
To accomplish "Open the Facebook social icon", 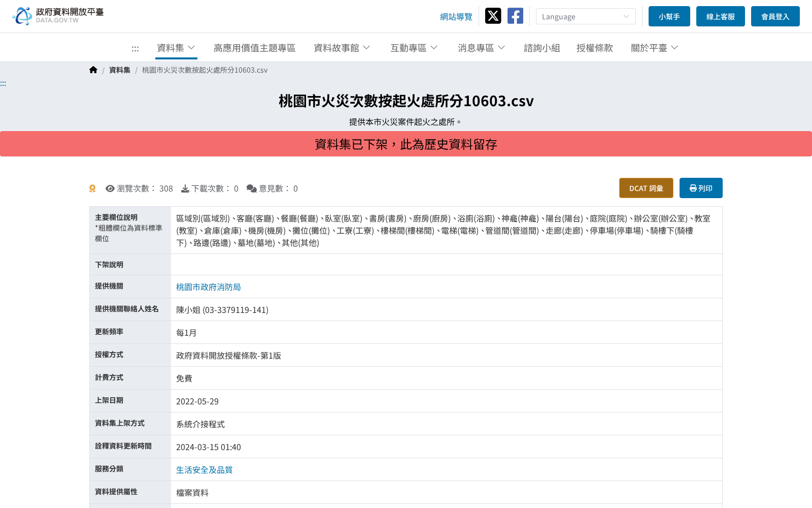I will coord(515,16).
